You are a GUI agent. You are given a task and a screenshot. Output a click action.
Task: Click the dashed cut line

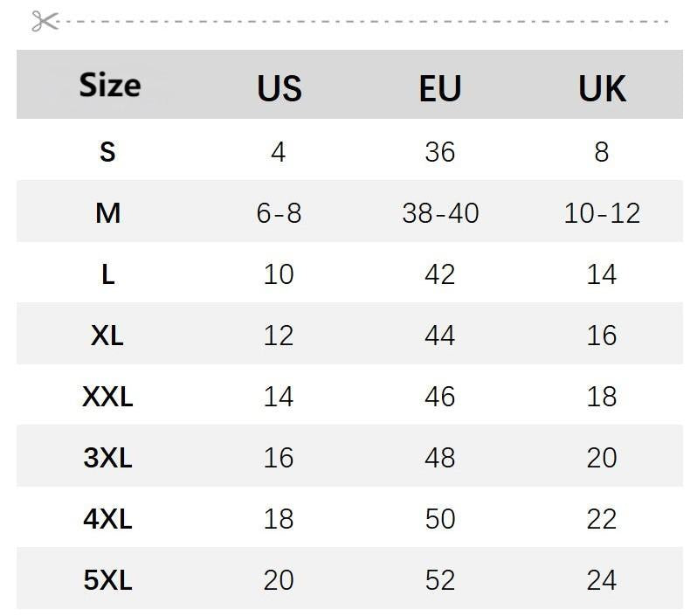367,21
